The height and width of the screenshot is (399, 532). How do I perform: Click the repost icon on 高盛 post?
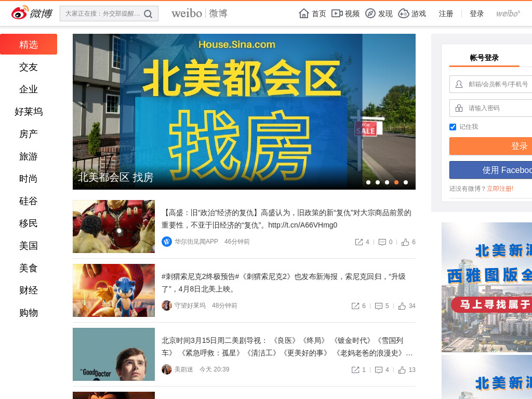coord(358,242)
